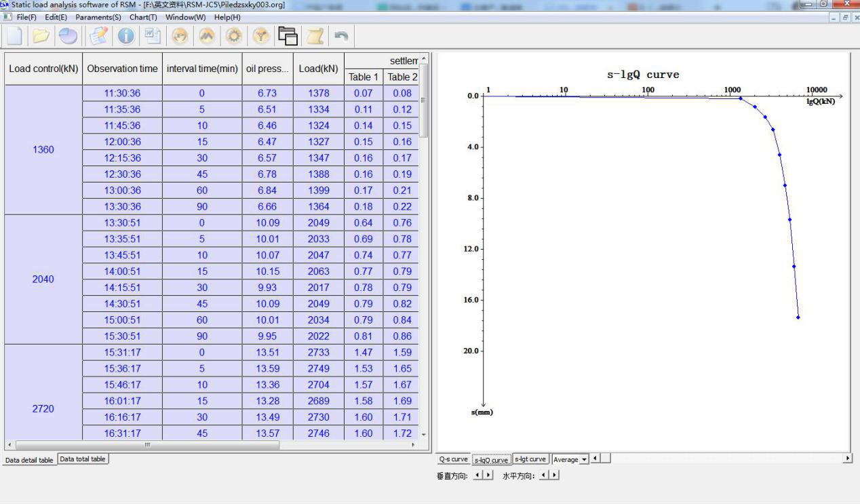
Task: Click the Table 2 settlement sub-header
Action: tap(402, 77)
